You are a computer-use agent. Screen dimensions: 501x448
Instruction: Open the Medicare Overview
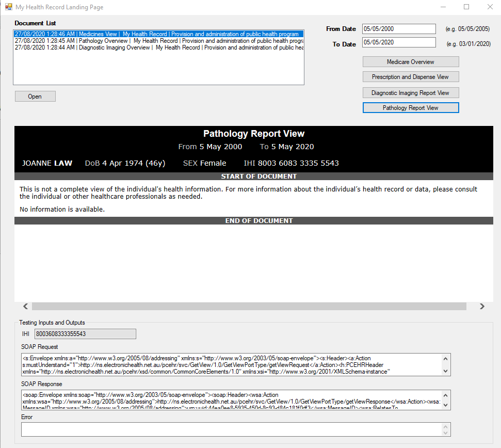click(x=411, y=62)
